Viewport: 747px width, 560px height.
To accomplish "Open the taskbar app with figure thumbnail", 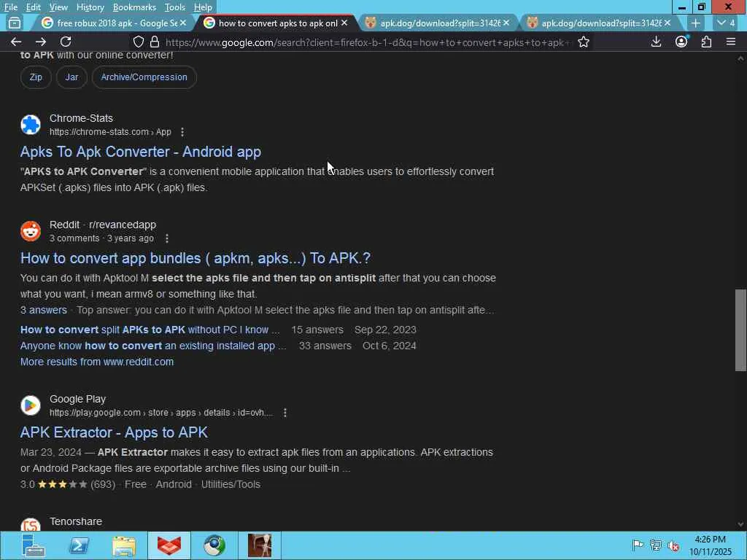I will [260, 545].
